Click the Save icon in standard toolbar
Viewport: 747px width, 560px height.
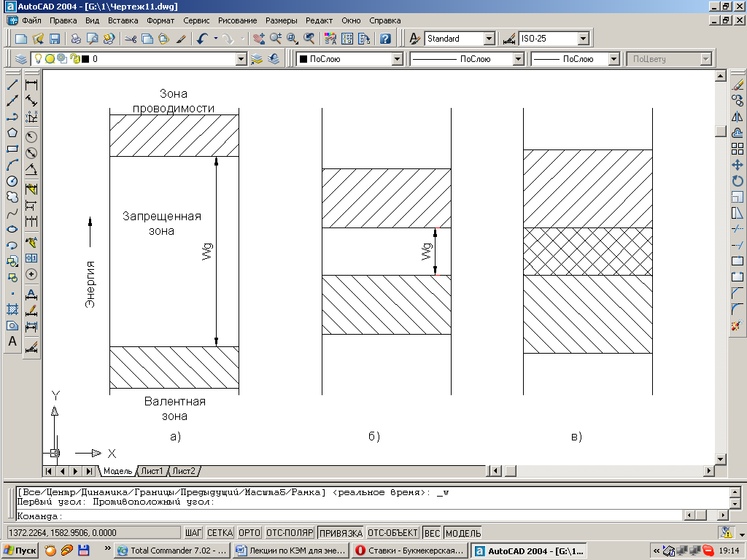coord(55,39)
